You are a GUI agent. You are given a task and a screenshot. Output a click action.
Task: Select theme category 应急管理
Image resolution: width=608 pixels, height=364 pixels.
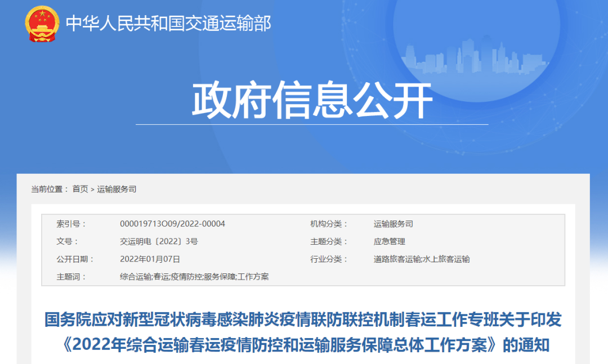pyautogui.click(x=390, y=241)
